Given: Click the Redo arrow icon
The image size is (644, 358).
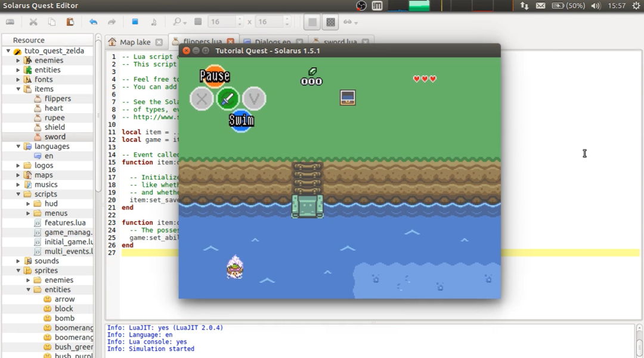Looking at the screenshot, I should click(x=112, y=21).
